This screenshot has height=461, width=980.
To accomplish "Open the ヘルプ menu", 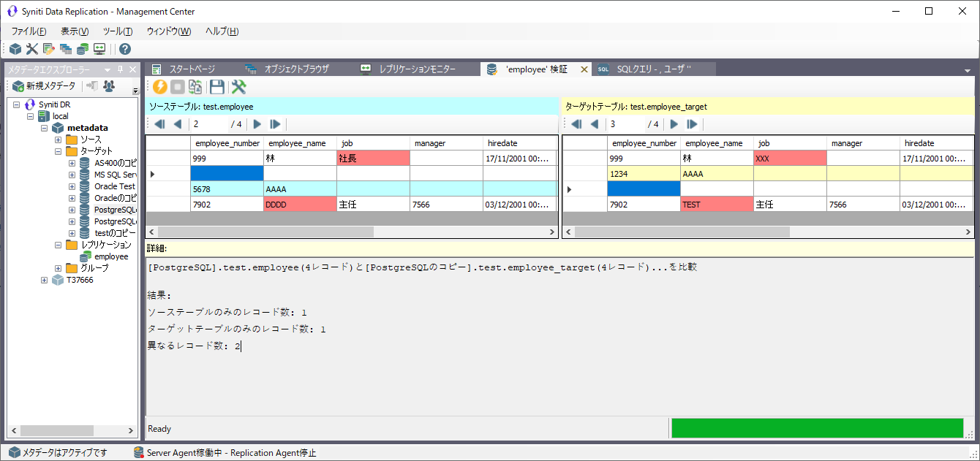I will point(222,31).
